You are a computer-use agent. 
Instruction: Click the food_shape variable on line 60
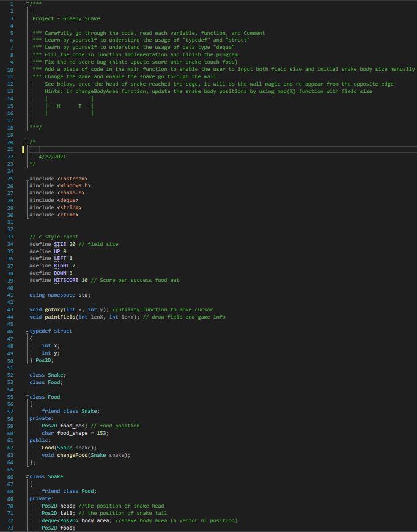[x=72, y=434]
